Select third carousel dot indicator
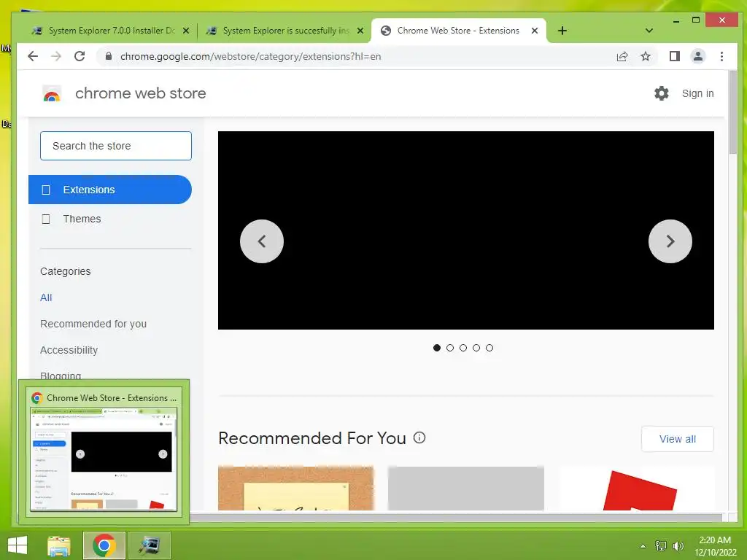This screenshot has width=747, height=560. click(463, 348)
